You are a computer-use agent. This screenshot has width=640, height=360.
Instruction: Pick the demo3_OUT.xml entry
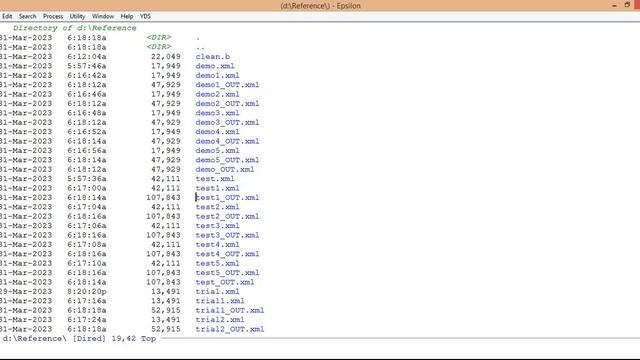point(227,122)
